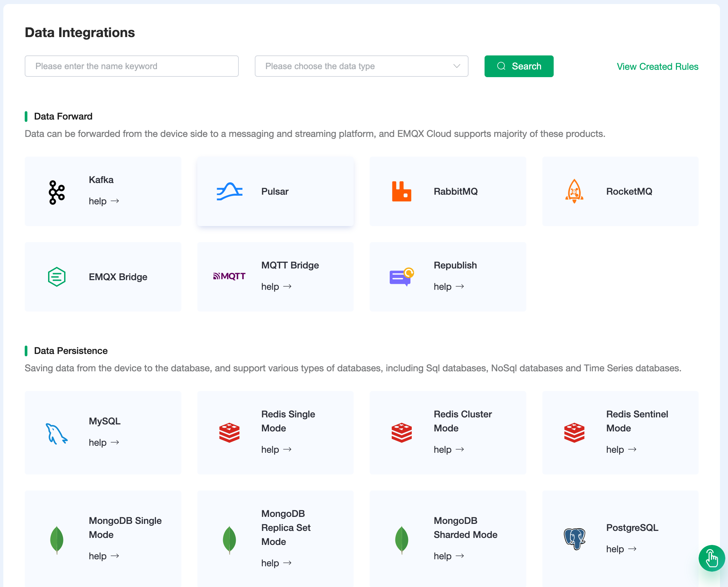Click the Redis Single Mode logo

229,432
